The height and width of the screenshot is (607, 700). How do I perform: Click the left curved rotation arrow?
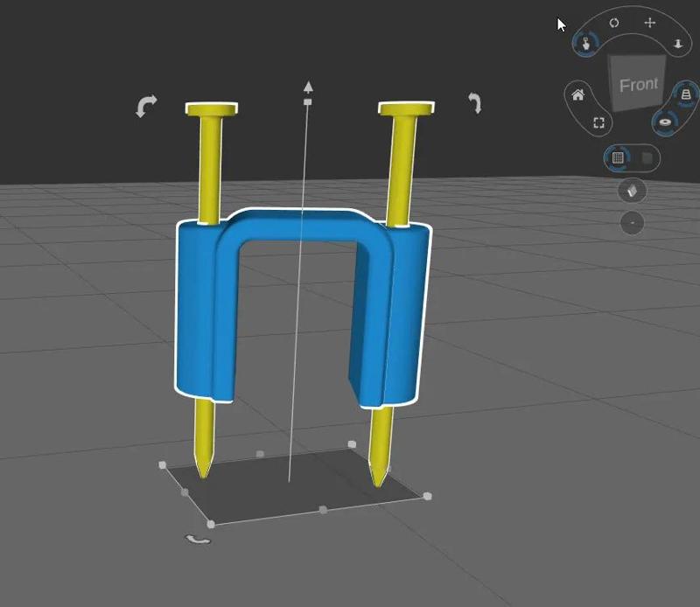pyautogui.click(x=148, y=107)
